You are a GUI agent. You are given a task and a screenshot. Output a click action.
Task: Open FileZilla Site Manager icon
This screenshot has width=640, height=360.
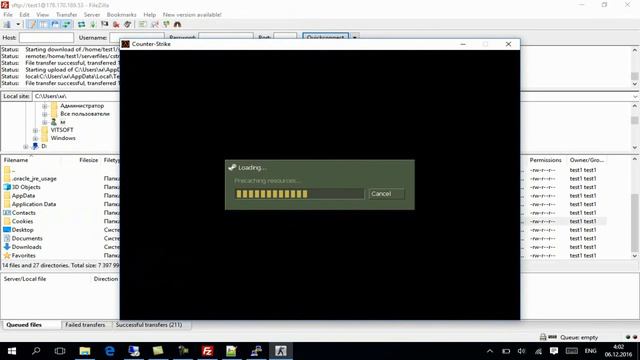click(x=7, y=24)
